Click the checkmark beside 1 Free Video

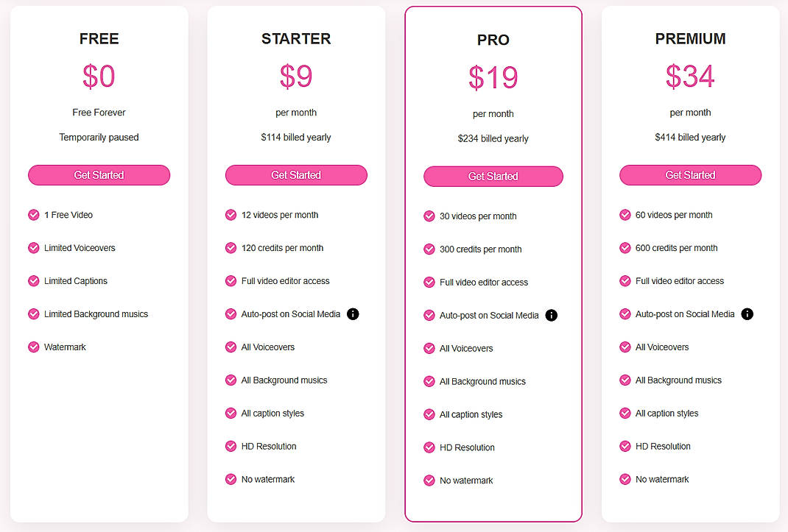(x=34, y=214)
